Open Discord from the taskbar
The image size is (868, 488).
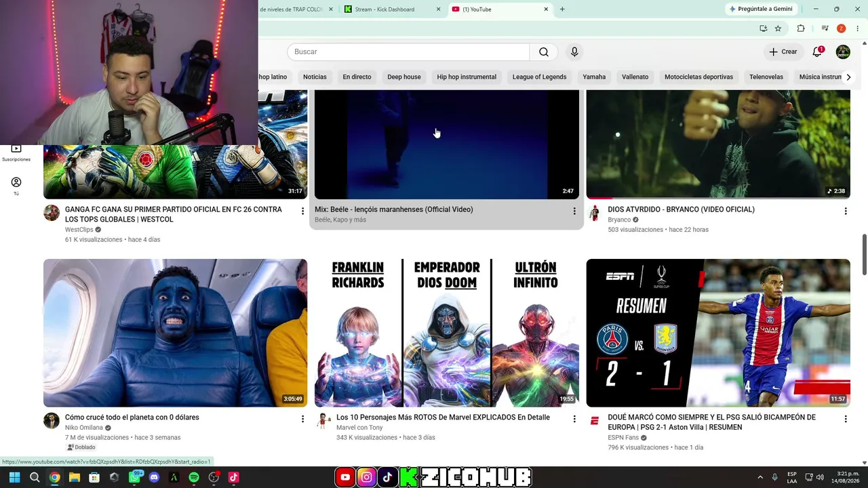[x=154, y=477]
